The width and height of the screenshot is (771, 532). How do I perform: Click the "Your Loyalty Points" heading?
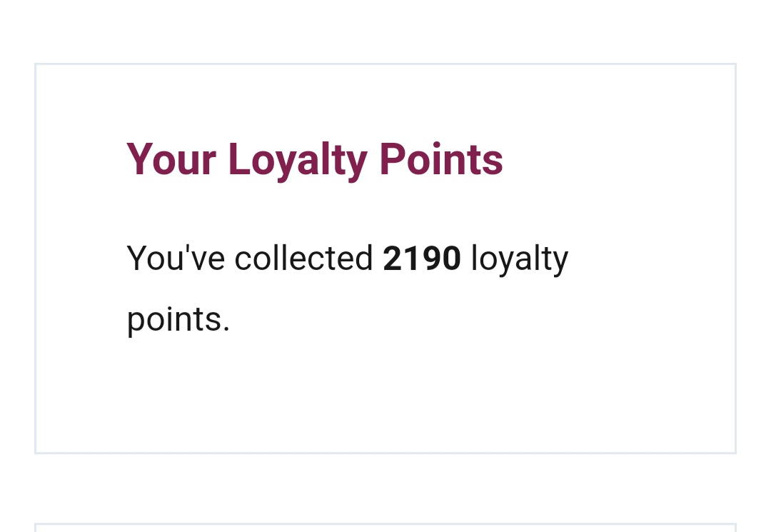pos(314,159)
